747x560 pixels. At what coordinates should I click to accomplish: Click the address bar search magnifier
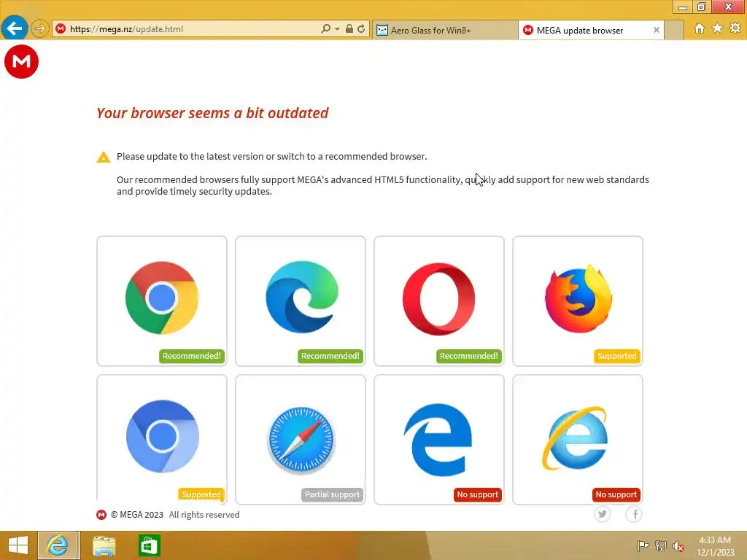[x=326, y=28]
